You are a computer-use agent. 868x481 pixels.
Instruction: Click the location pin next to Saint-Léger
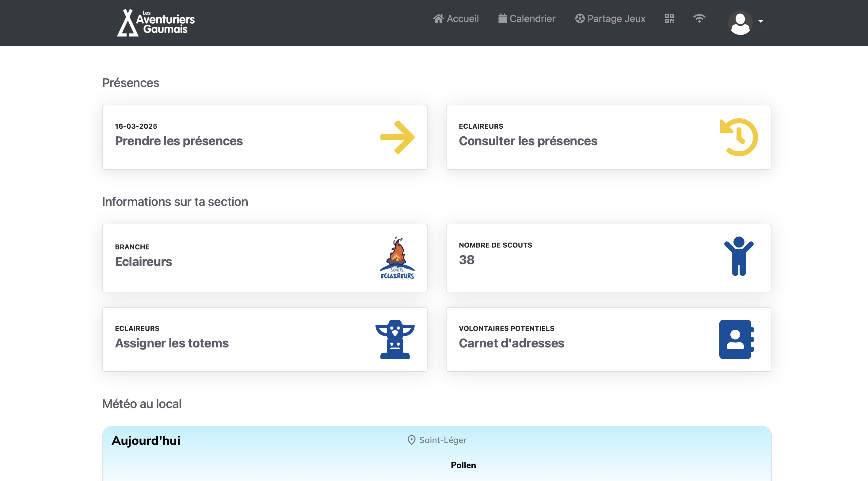(x=411, y=440)
